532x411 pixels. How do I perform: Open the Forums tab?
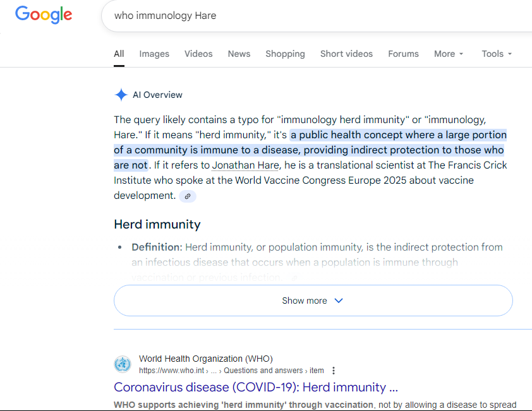[x=403, y=54]
